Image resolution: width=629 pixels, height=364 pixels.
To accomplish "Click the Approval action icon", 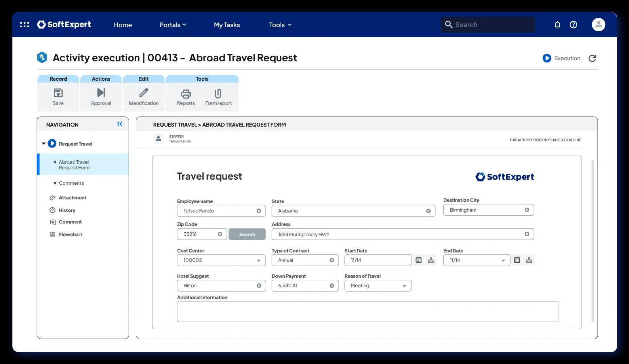I will pos(101,93).
